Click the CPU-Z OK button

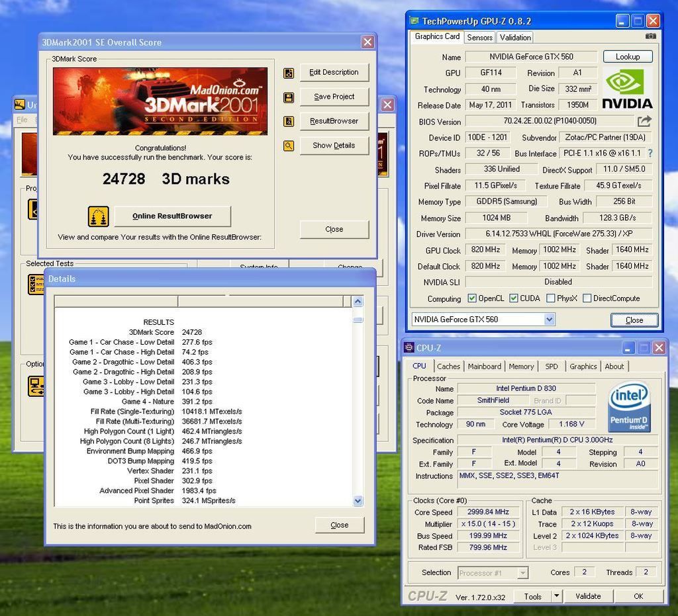pyautogui.click(x=638, y=596)
